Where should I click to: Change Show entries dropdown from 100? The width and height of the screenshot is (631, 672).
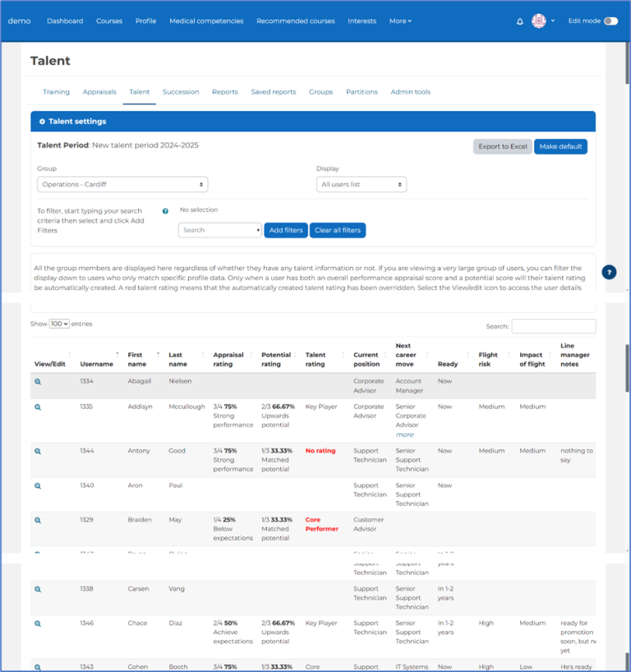pos(59,324)
